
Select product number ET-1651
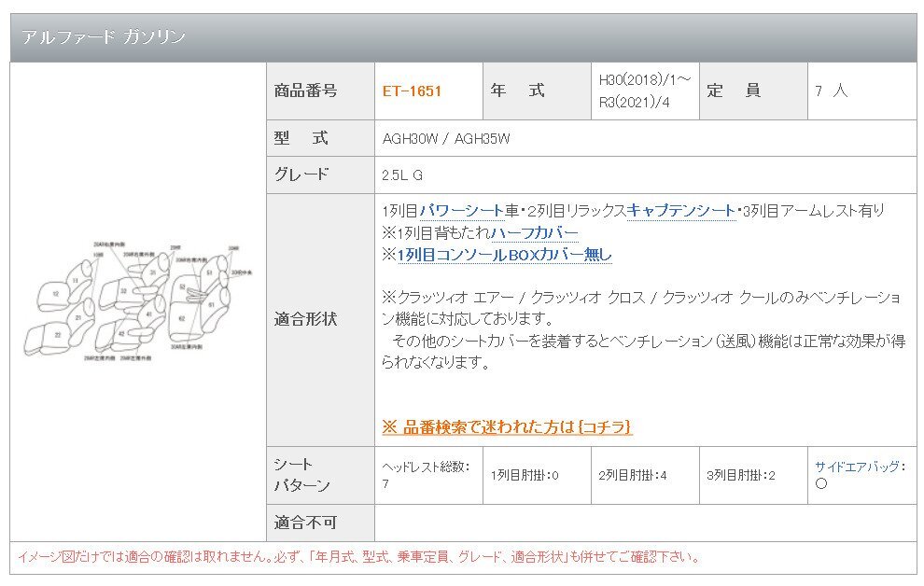(x=412, y=91)
